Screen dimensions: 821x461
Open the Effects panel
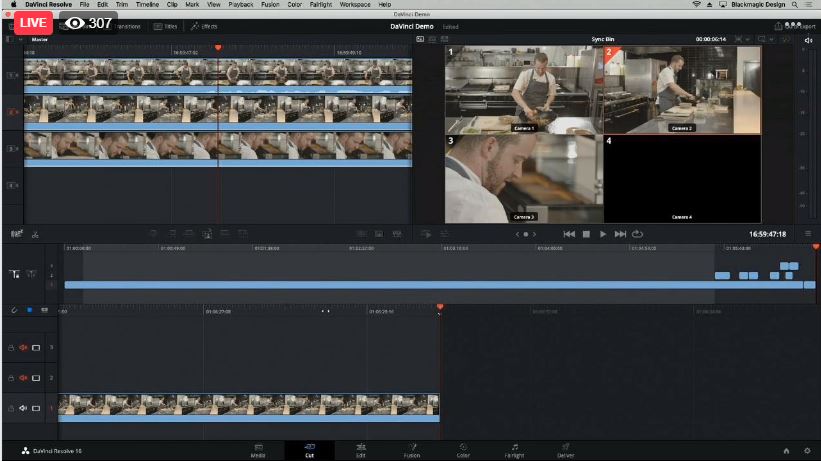204,26
